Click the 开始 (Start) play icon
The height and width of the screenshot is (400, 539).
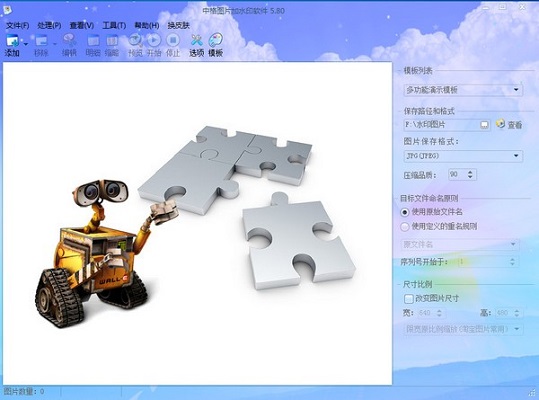point(154,40)
